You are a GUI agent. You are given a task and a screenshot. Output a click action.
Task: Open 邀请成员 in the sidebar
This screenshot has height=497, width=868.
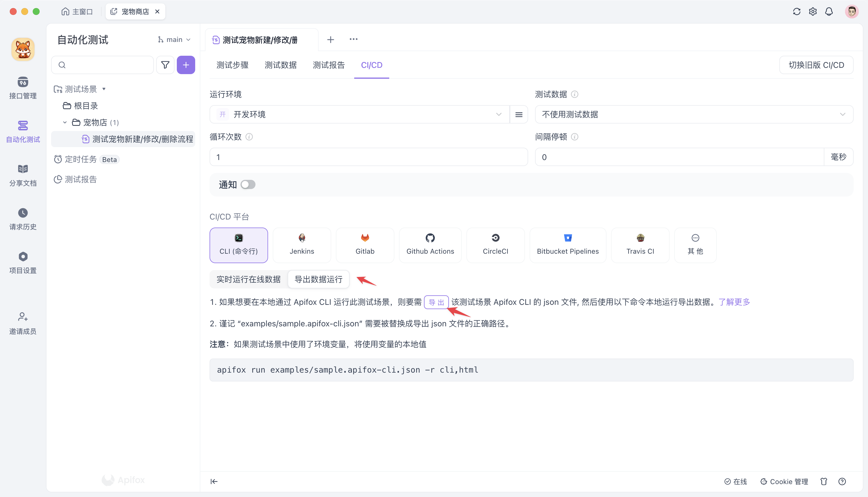22,323
